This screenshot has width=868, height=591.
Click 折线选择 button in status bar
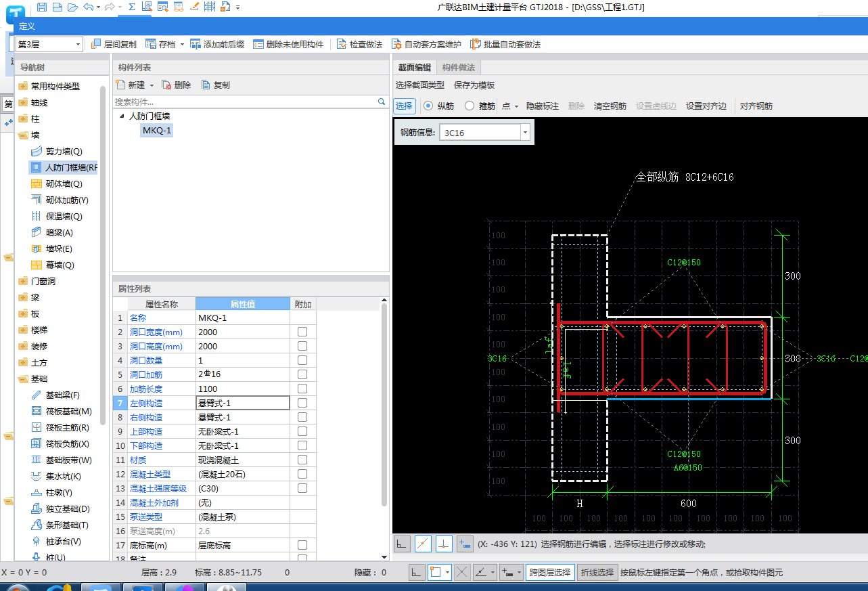click(596, 572)
